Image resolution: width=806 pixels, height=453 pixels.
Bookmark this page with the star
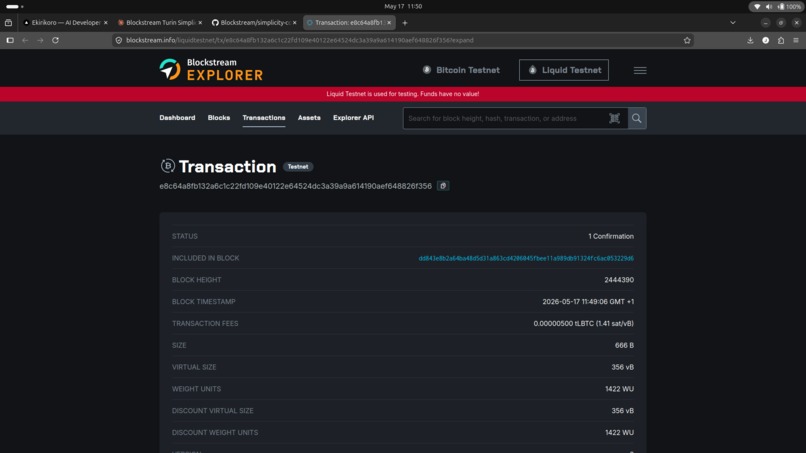pyautogui.click(x=687, y=40)
